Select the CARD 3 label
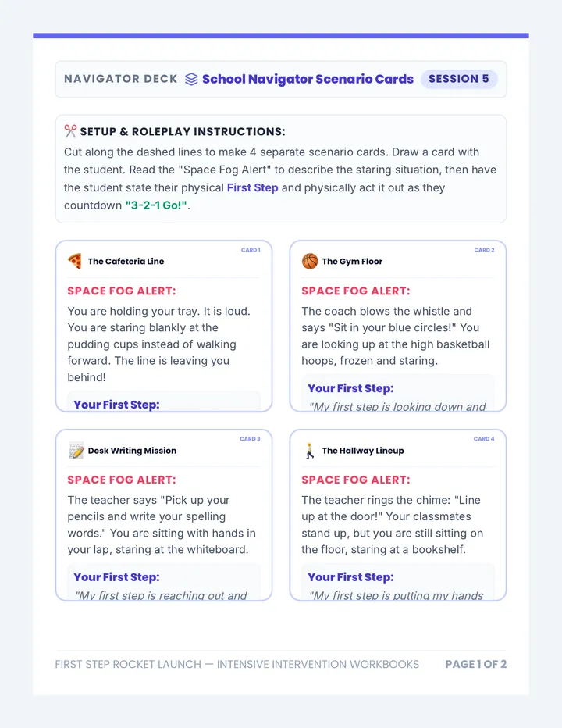 (x=250, y=439)
